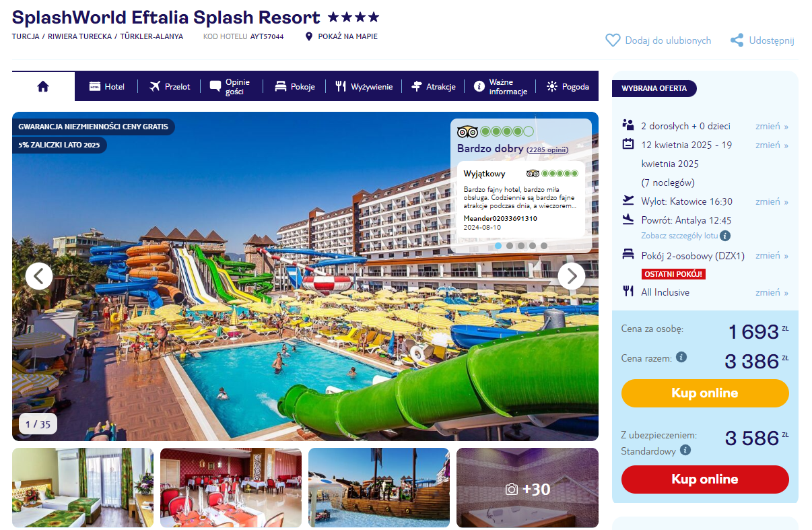Image resolution: width=812 pixels, height=530 pixels.
Task: Open the +30 photos thumbnail
Action: tap(527, 488)
